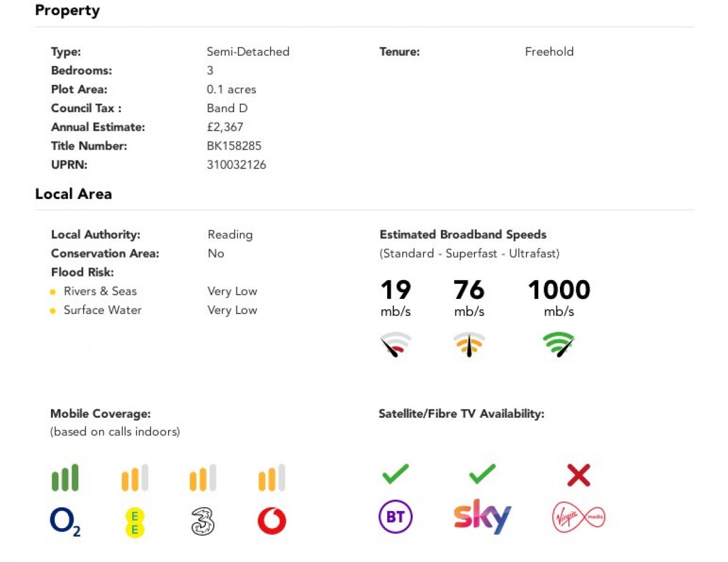The image size is (728, 562).
Task: Click the Local Area section heading
Action: point(73,194)
